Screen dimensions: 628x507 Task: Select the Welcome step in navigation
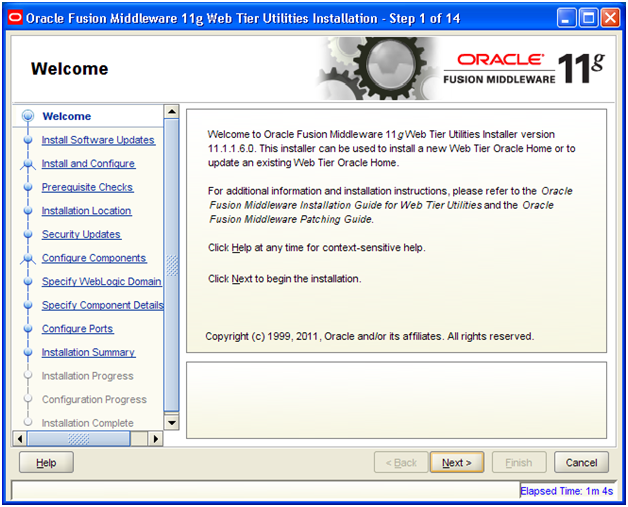tap(67, 116)
